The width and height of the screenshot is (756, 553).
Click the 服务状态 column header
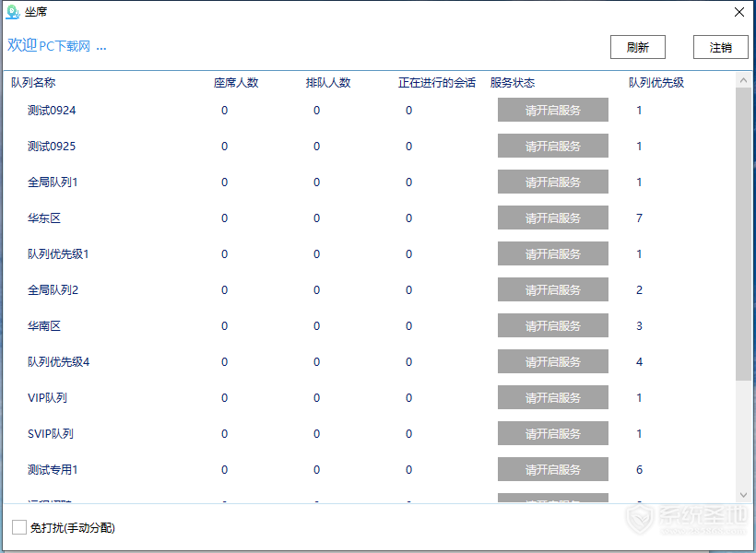pyautogui.click(x=512, y=82)
